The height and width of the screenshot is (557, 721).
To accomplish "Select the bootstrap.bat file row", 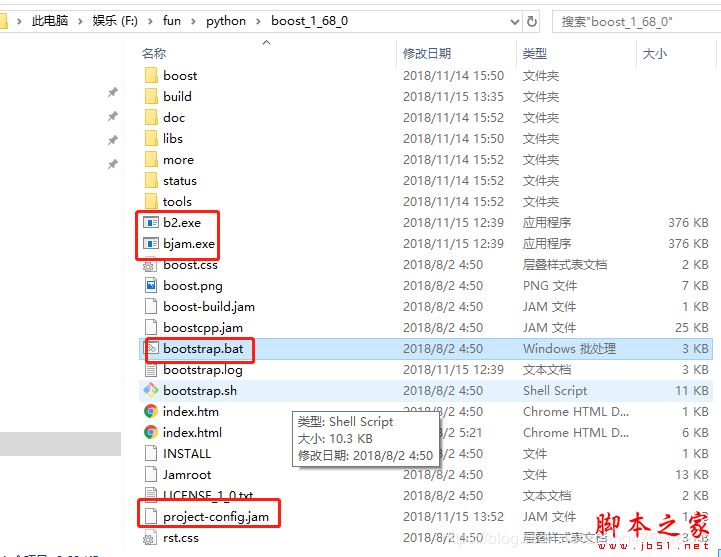I will (426, 349).
